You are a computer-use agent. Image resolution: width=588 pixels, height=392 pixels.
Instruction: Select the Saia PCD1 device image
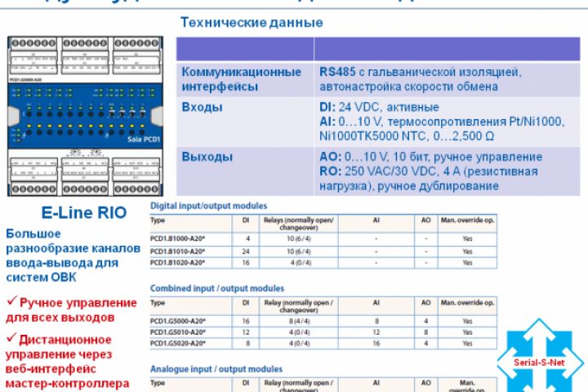coord(86,116)
